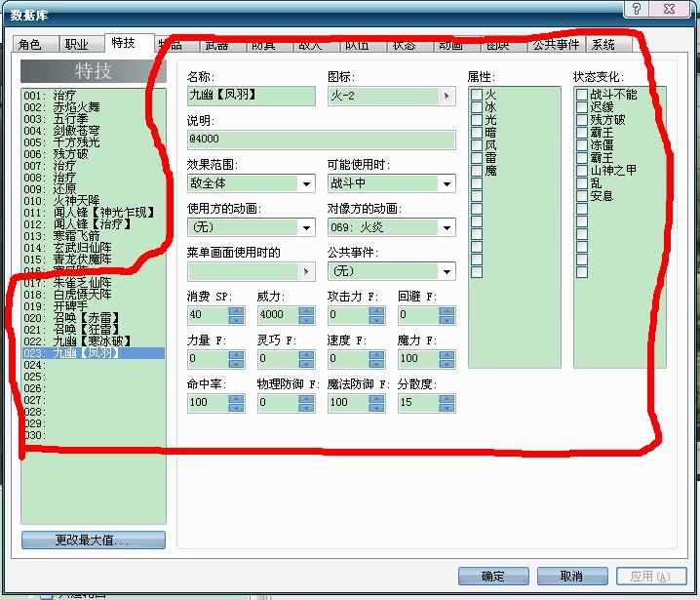This screenshot has height=600, width=700.
Task: Check the 冰 attribute checkbox
Action: click(x=477, y=106)
